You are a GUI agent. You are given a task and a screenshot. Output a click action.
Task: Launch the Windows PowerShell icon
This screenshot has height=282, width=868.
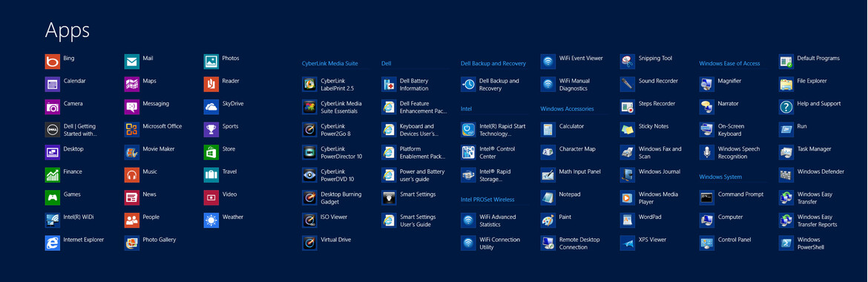786,243
